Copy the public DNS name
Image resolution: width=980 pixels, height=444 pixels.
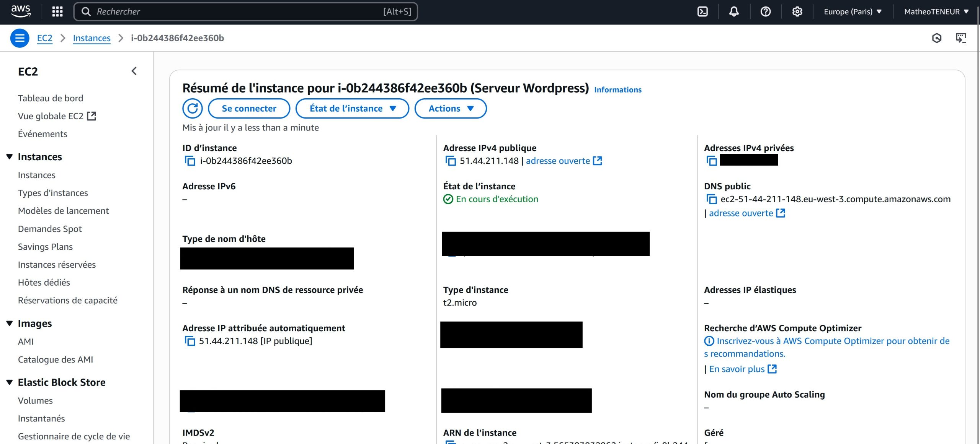[x=711, y=199]
